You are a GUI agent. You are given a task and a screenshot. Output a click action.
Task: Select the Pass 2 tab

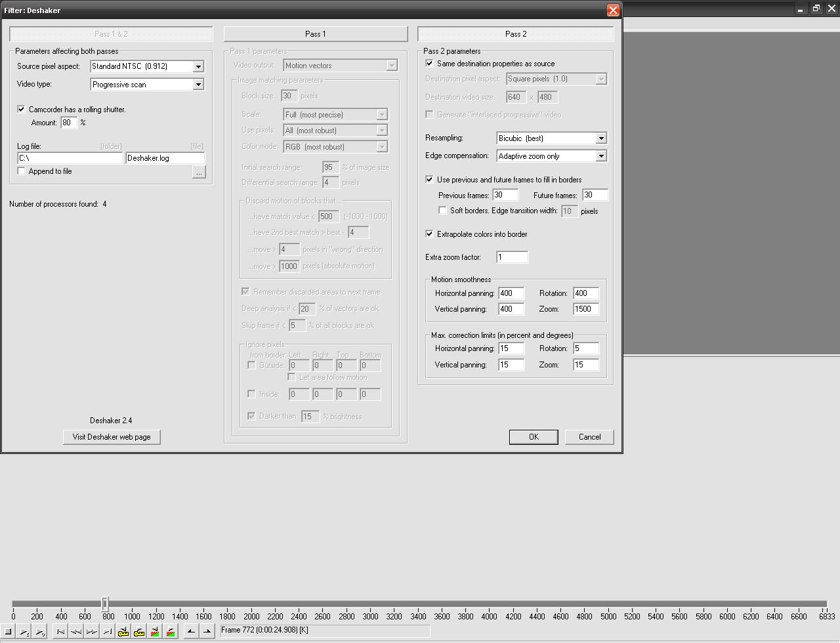516,34
